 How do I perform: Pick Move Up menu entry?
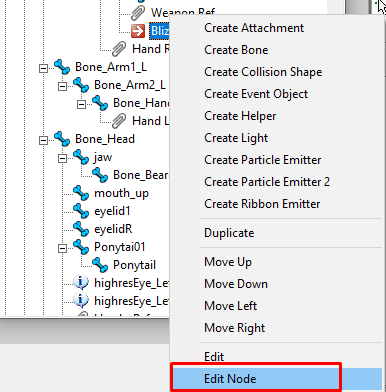[x=228, y=262]
